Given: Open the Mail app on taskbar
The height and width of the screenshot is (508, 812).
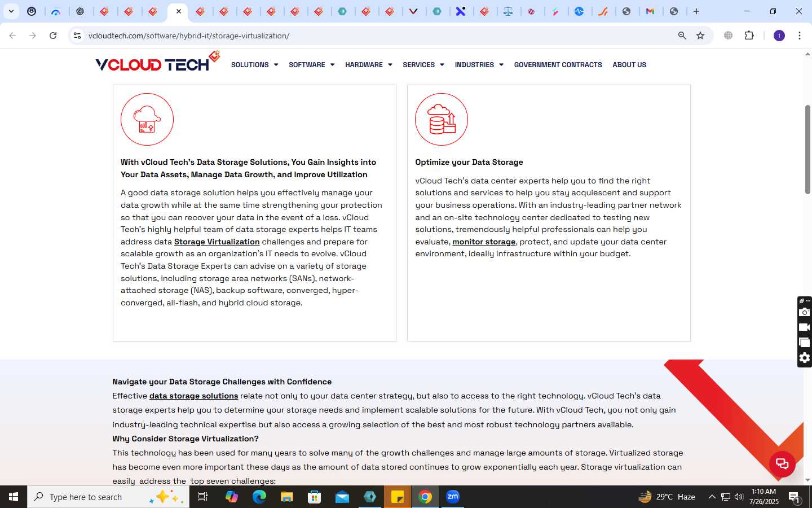Looking at the screenshot, I should coord(342,497).
